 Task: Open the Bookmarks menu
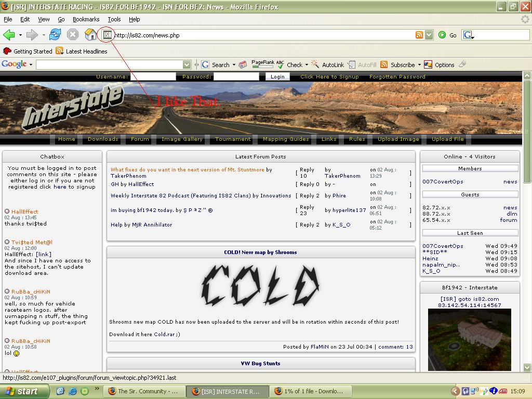pyautogui.click(x=86, y=19)
